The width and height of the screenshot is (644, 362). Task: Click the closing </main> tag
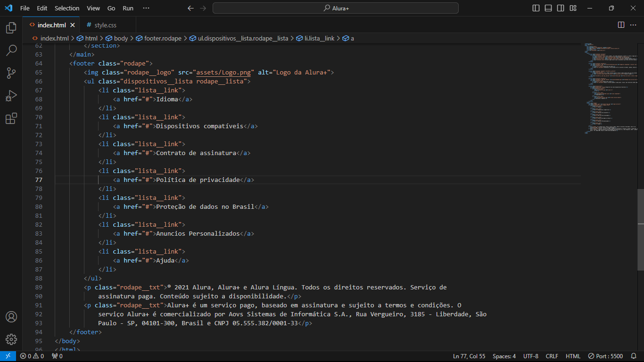click(x=82, y=54)
